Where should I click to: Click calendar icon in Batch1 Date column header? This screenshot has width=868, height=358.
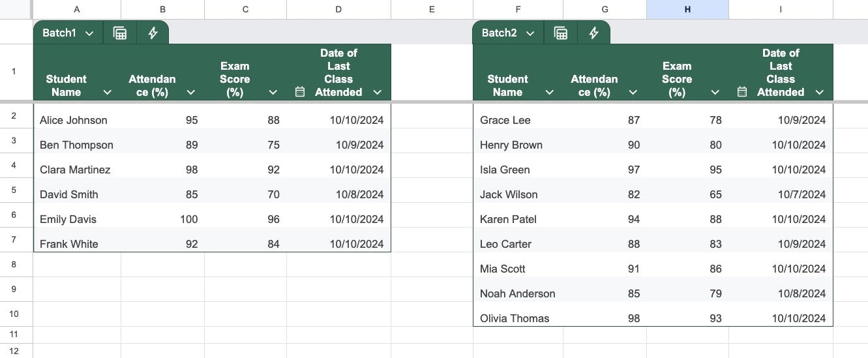pyautogui.click(x=300, y=92)
